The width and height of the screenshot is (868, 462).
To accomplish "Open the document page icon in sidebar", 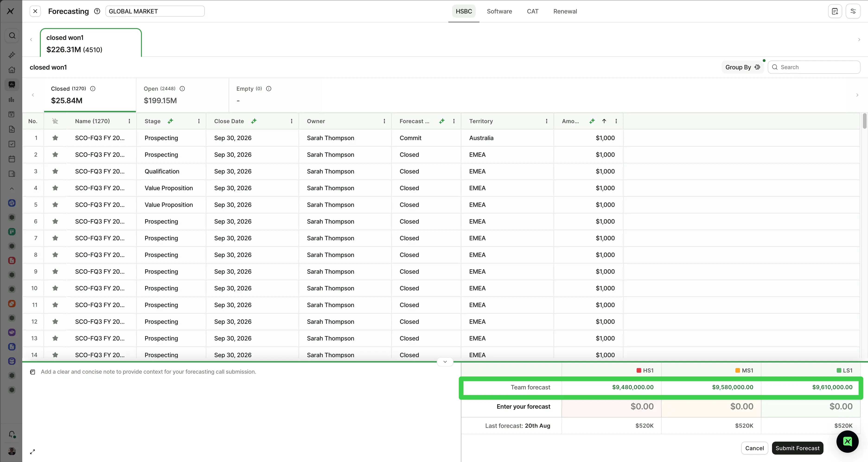I will point(12,129).
